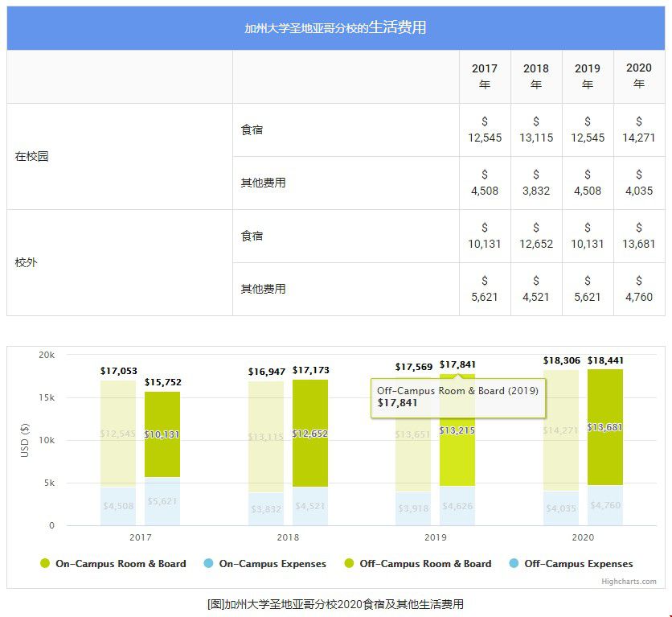
Task: Click the blue dot beside Off-Campus Expenses
Action: (514, 564)
